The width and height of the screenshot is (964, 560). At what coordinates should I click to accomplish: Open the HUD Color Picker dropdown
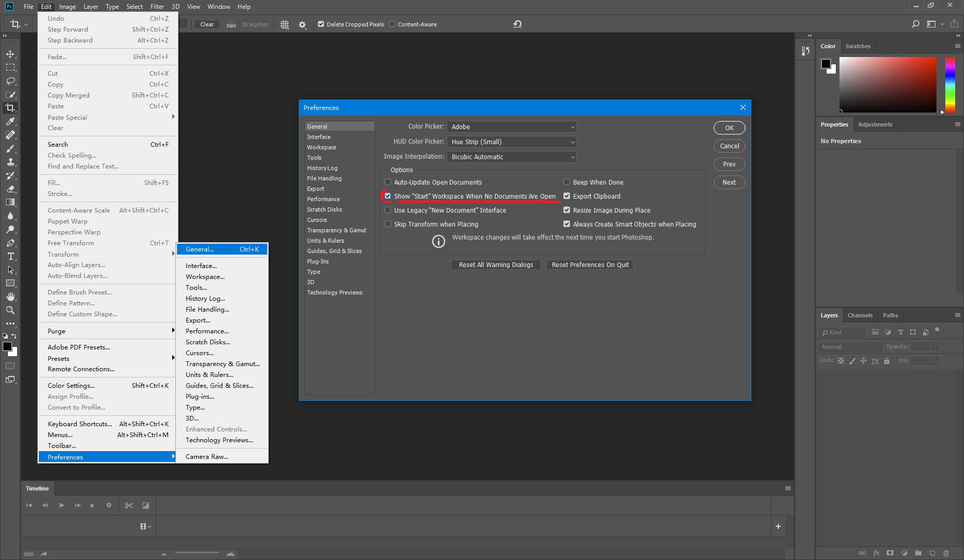click(x=511, y=142)
